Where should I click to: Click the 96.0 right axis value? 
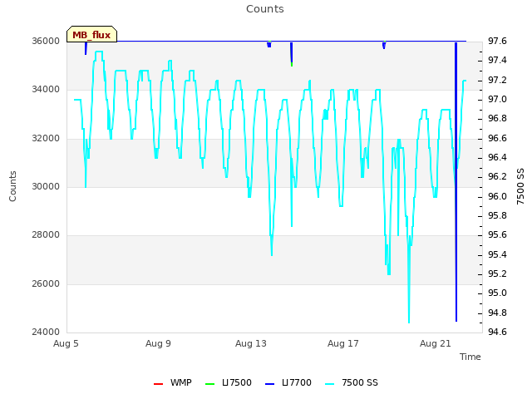[x=497, y=196]
